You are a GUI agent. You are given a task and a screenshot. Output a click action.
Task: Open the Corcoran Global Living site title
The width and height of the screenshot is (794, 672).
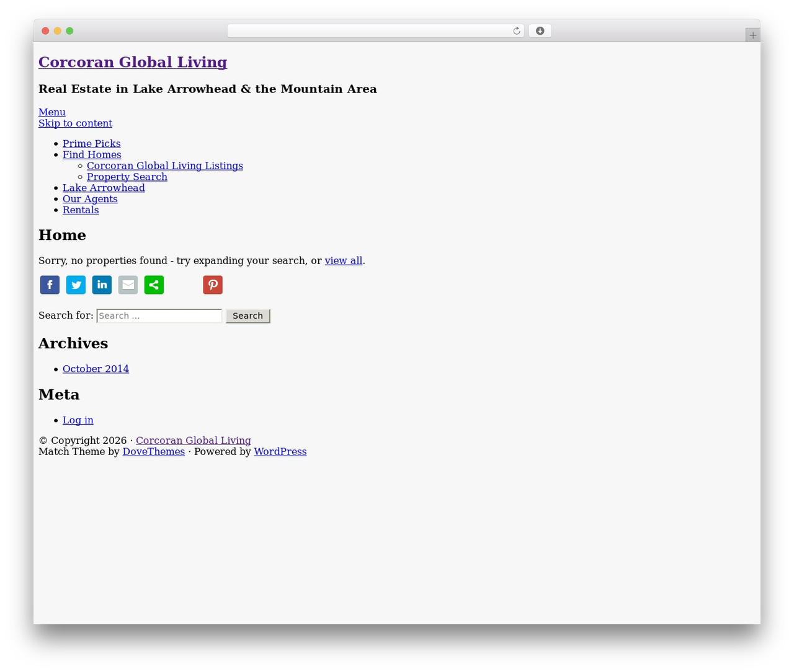tap(133, 62)
